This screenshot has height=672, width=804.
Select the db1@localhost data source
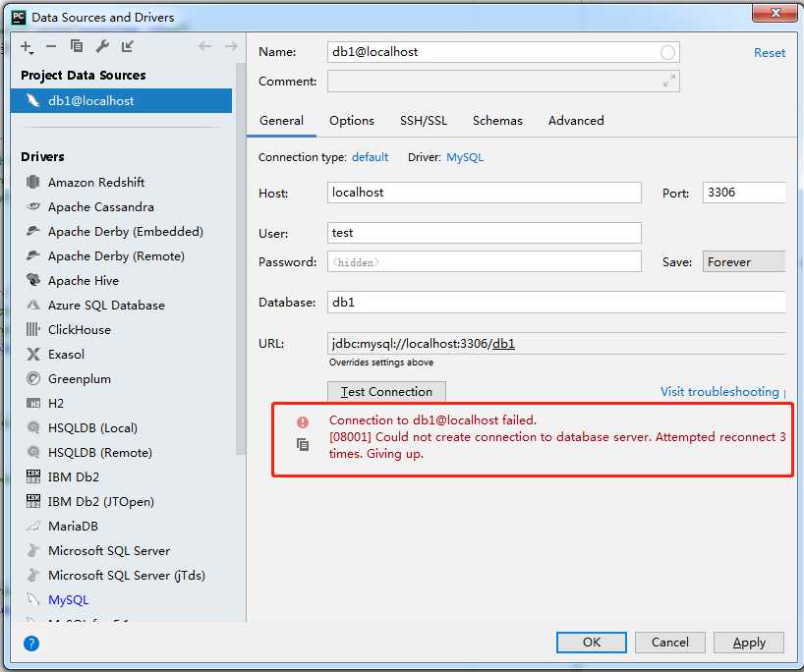(x=121, y=100)
